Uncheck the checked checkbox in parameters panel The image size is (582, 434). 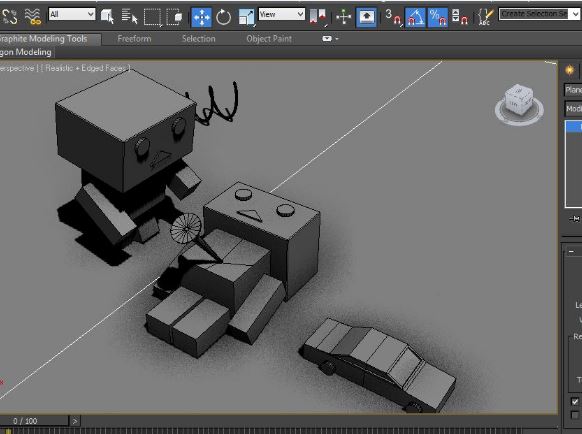(575, 402)
